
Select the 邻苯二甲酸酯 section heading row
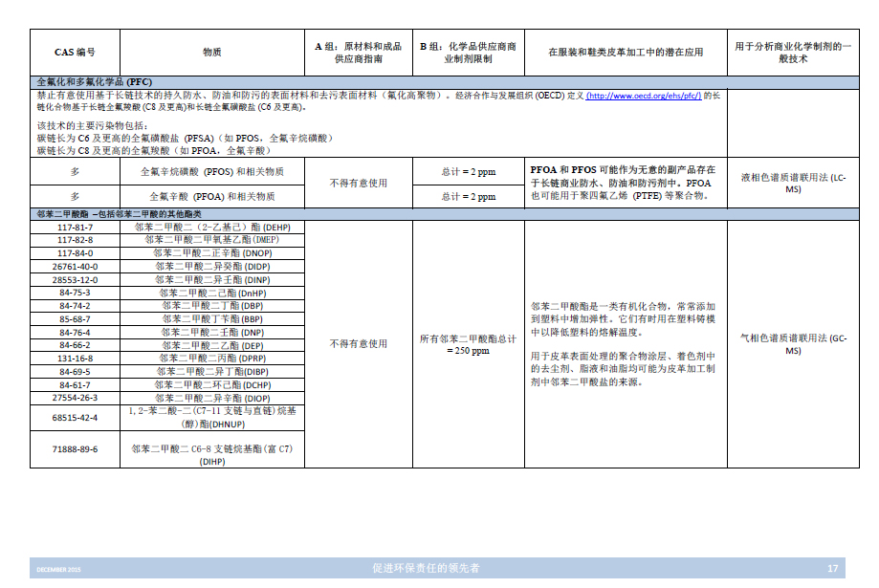119,213
